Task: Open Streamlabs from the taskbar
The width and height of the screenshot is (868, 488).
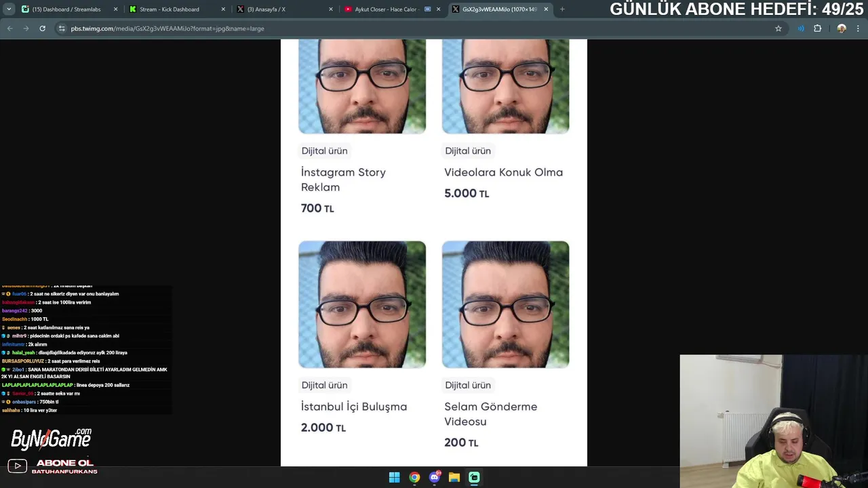Action: pyautogui.click(x=474, y=477)
